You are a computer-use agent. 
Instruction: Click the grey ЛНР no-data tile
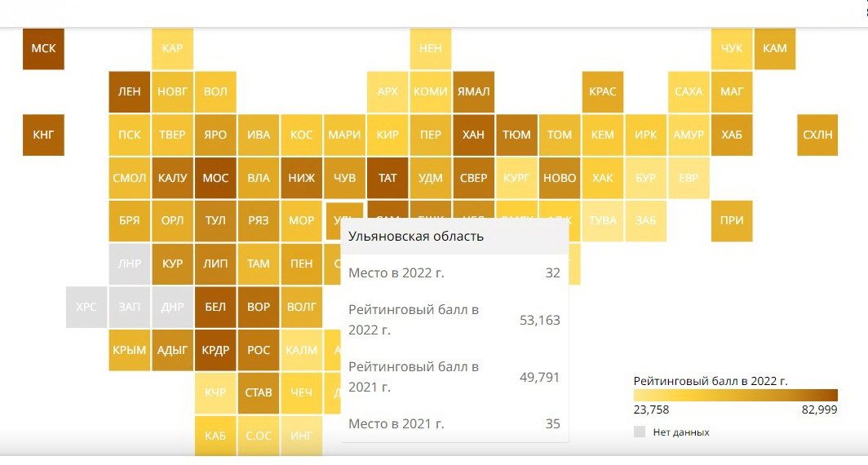coord(129,264)
